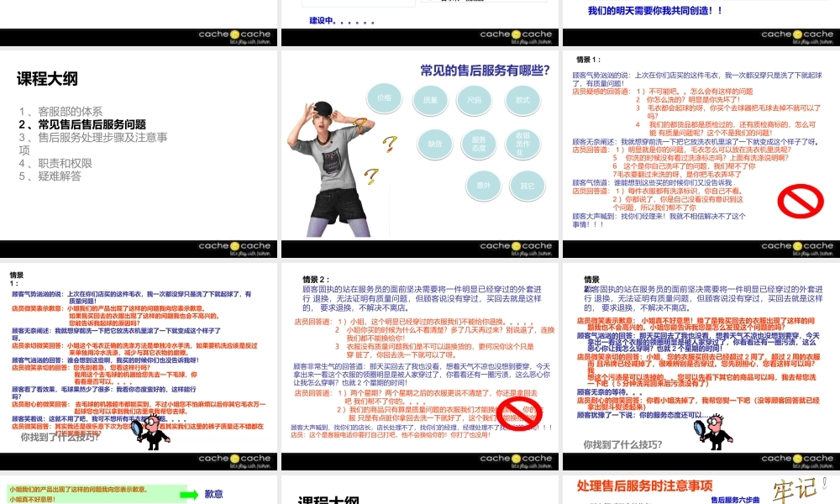This screenshot has height=504, width=840.
Task: Click outline item 4、职责和权限
Action: click(55, 163)
